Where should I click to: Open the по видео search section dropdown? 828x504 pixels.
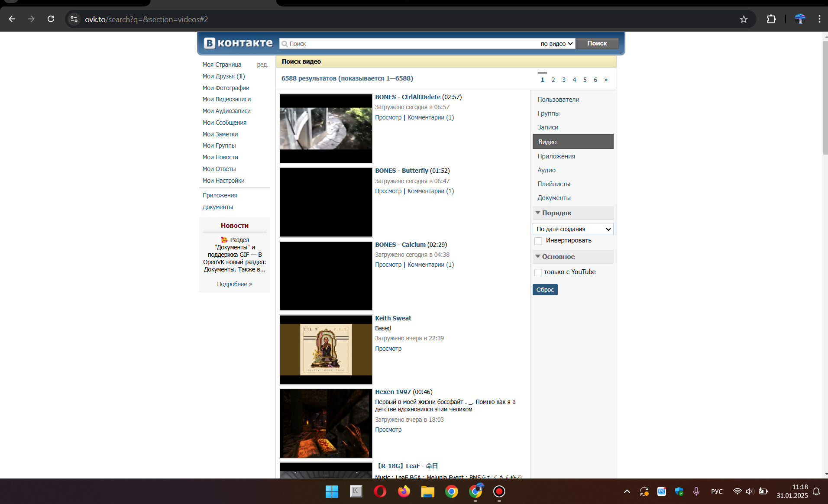tap(556, 43)
